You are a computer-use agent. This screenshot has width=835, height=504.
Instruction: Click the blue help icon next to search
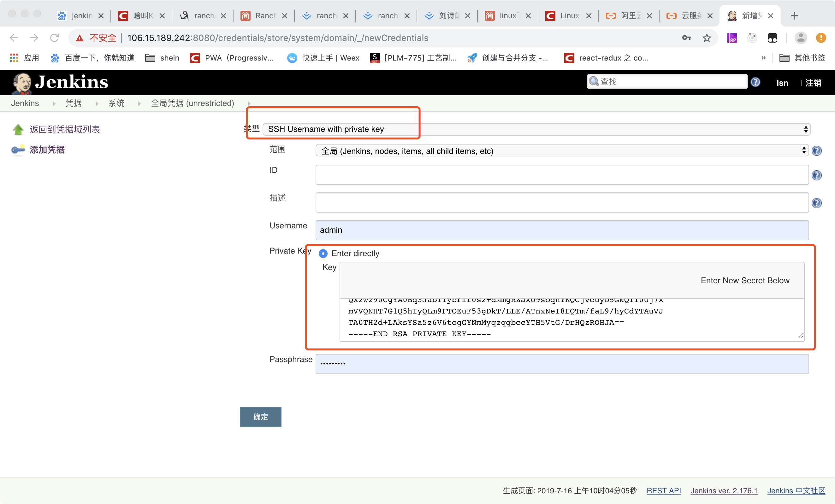755,82
